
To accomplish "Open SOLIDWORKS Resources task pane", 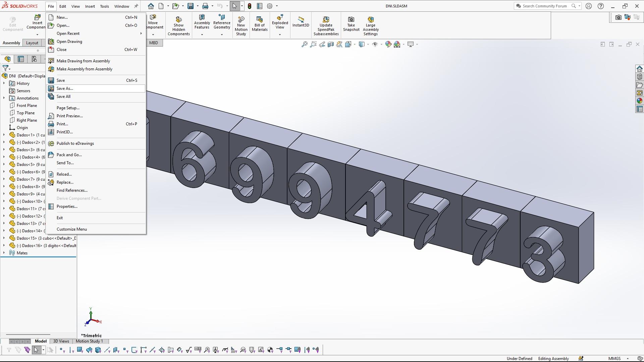I will click(x=639, y=69).
